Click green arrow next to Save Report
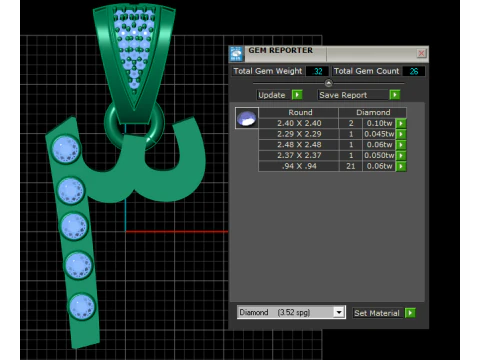 pyautogui.click(x=395, y=95)
